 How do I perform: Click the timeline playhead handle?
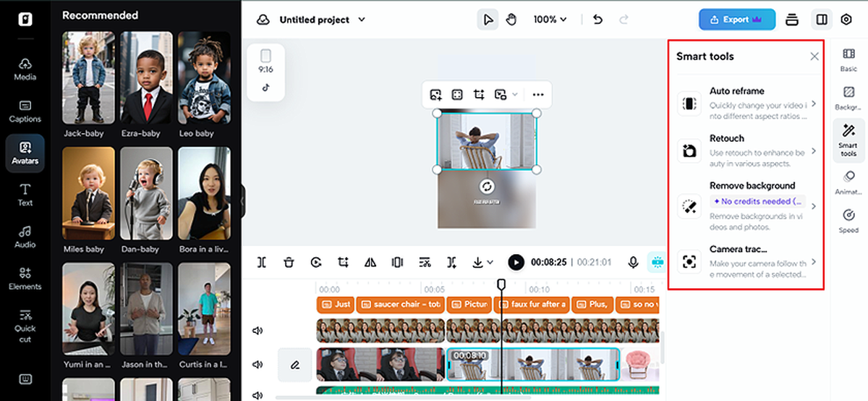point(501,284)
